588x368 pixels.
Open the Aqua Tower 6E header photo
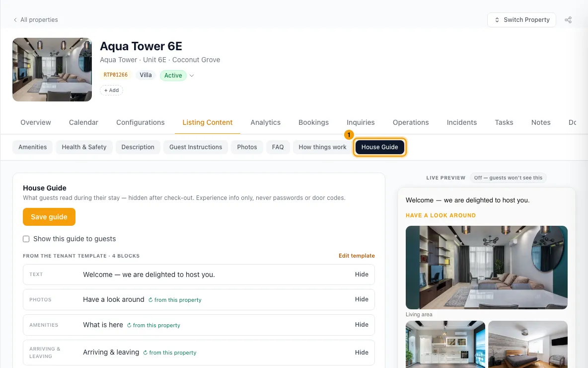[52, 70]
